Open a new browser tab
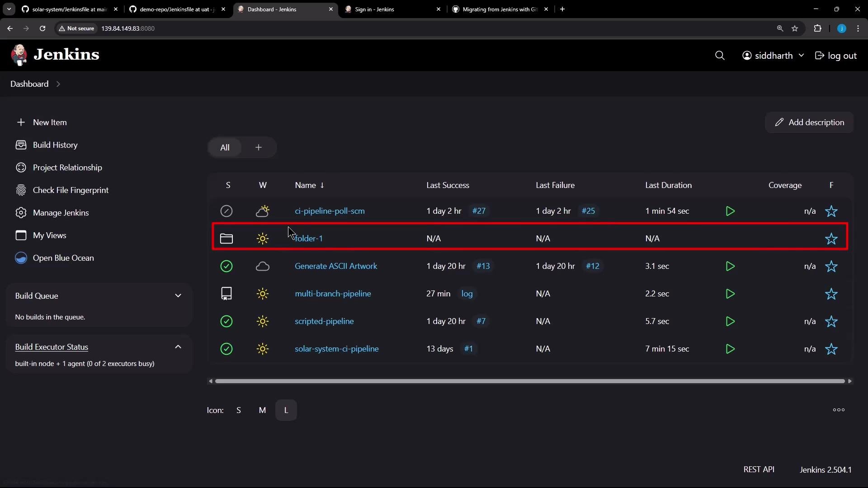Viewport: 868px width, 488px height. point(562,9)
